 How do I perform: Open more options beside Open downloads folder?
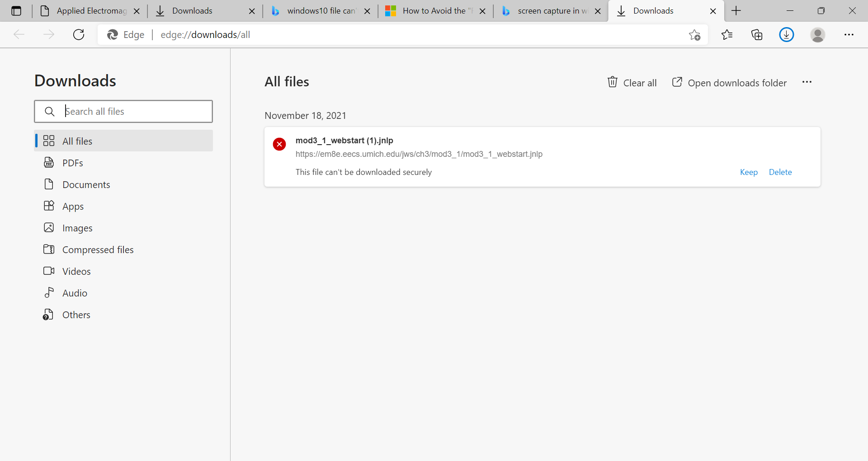click(807, 82)
